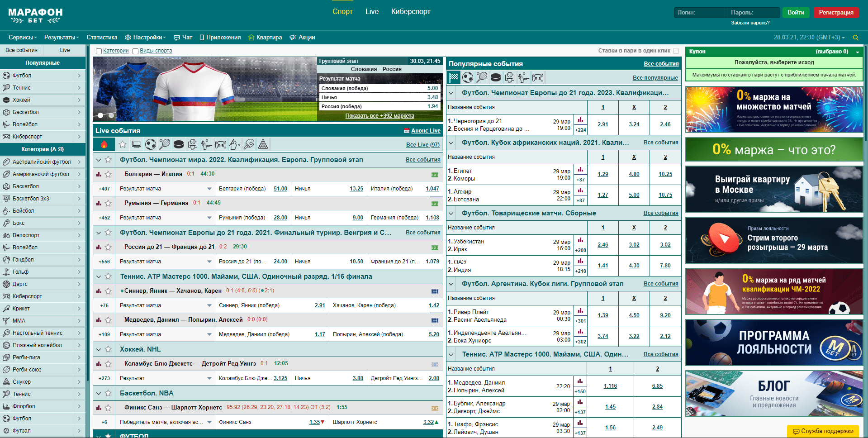This screenshot has width=868, height=438.
Task: Select first banner carousel dot
Action: [x=100, y=115]
